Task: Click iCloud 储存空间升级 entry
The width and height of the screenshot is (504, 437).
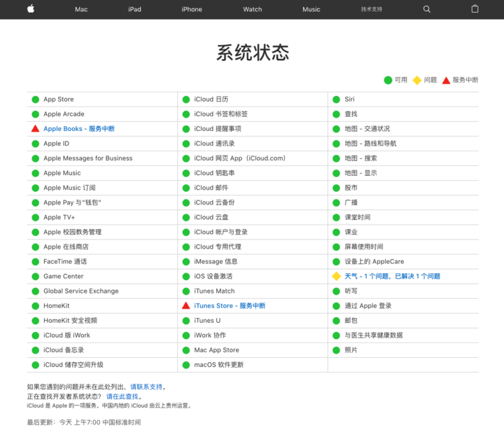Action: pyautogui.click(x=73, y=365)
